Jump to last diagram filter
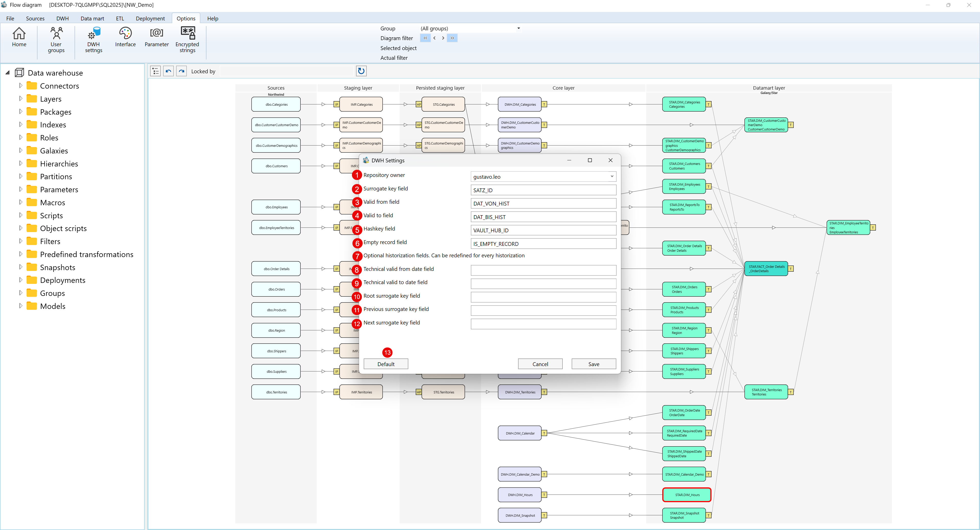 click(452, 38)
